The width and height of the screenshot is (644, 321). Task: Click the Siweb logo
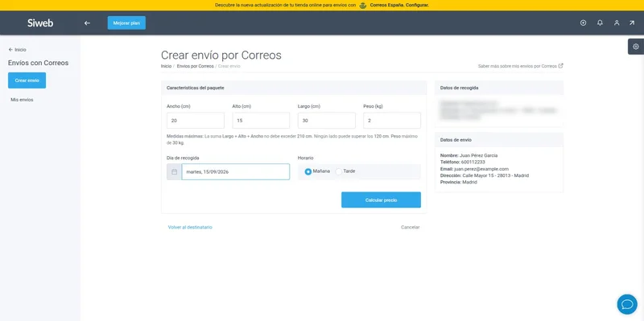tap(40, 23)
